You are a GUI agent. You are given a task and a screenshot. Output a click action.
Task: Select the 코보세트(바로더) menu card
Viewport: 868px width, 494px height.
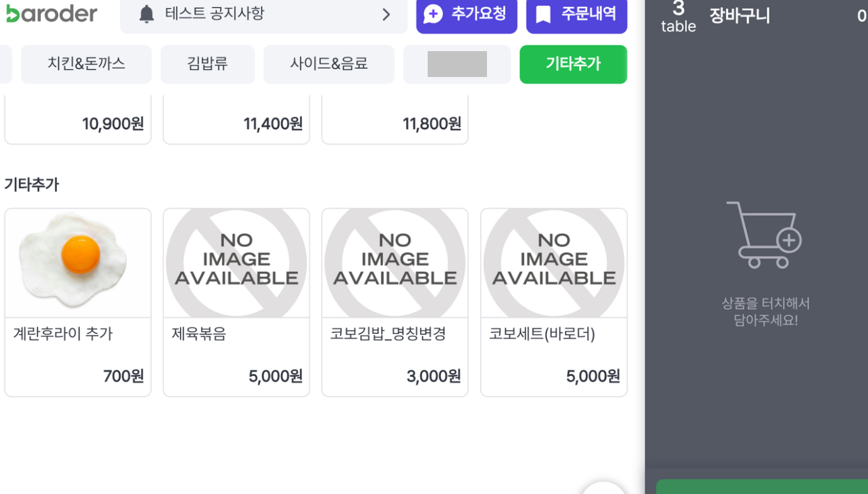(554, 302)
